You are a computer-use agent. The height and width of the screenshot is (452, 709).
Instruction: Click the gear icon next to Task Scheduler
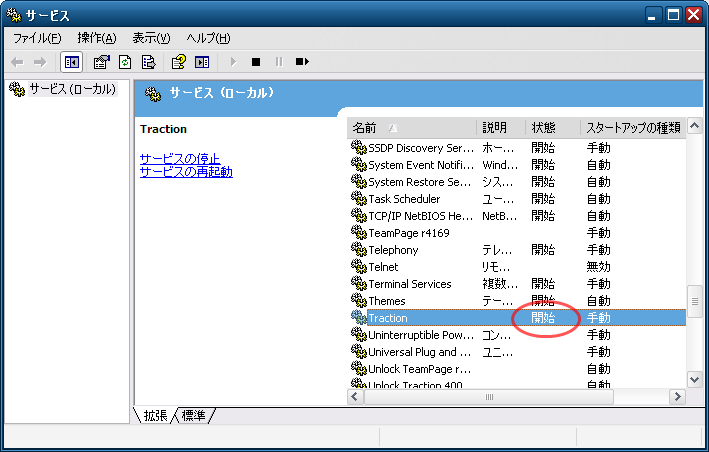(x=359, y=198)
